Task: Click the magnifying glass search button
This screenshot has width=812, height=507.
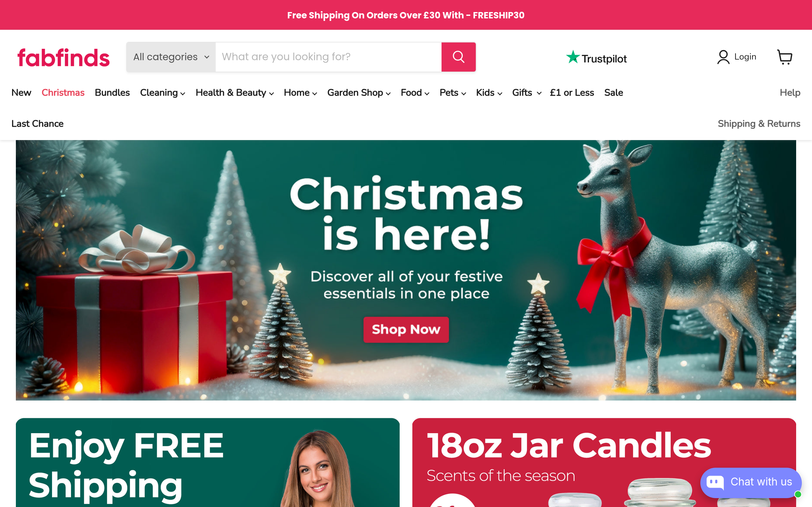Action: click(x=458, y=57)
